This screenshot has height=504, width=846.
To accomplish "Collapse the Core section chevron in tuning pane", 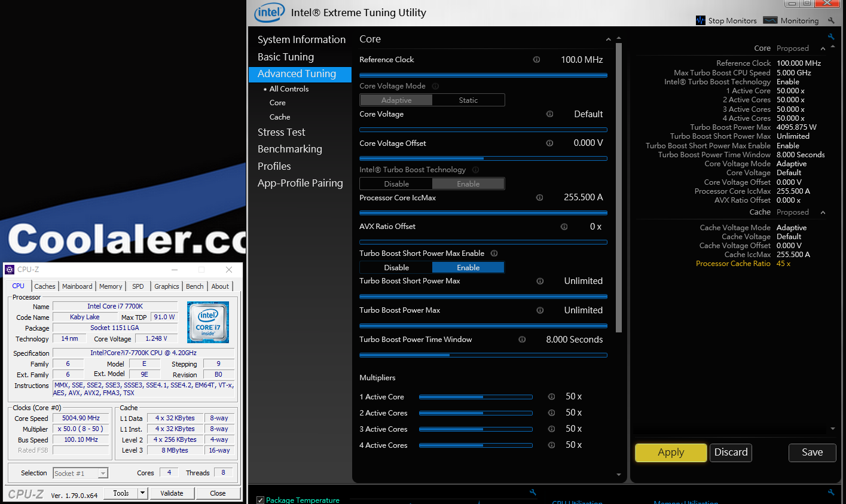I will click(608, 39).
